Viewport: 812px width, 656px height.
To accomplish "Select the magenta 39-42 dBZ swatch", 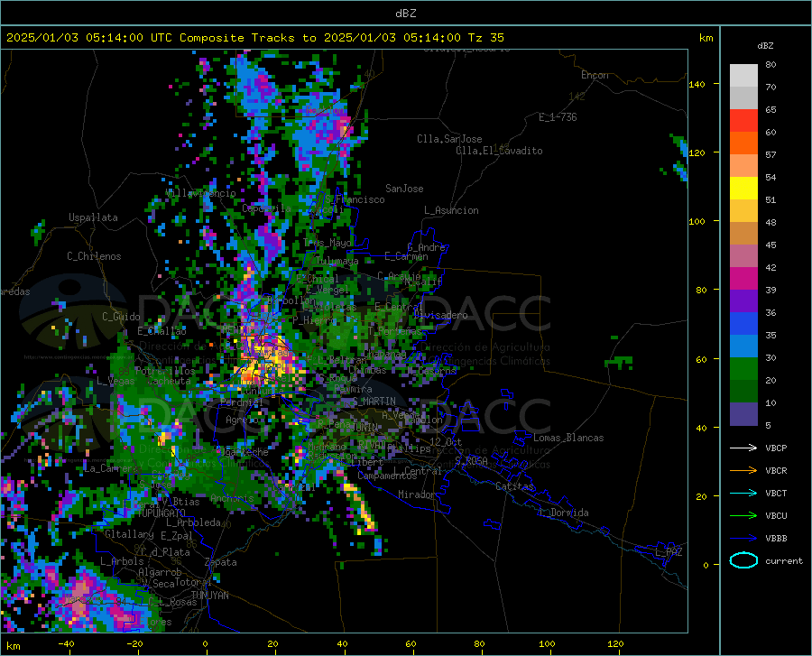I will [743, 279].
